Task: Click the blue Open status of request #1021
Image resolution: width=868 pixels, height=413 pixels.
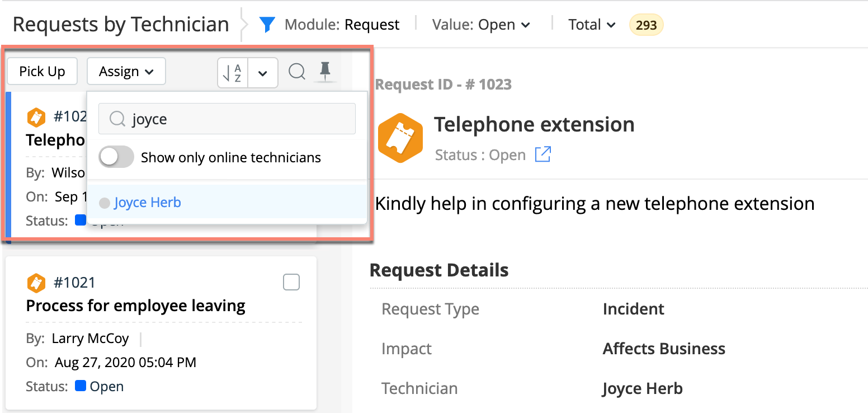Action: point(100,386)
